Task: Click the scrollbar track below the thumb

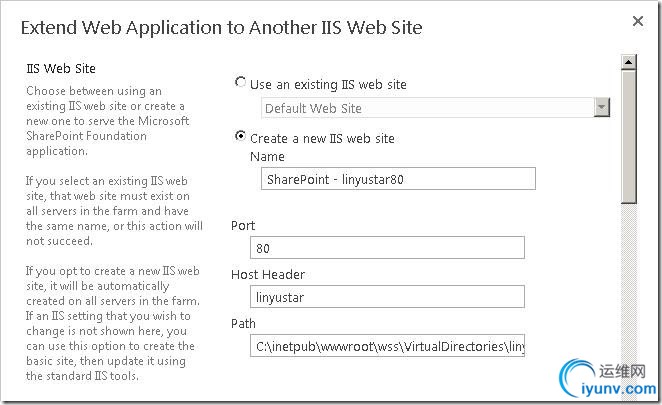Action: click(x=629, y=280)
